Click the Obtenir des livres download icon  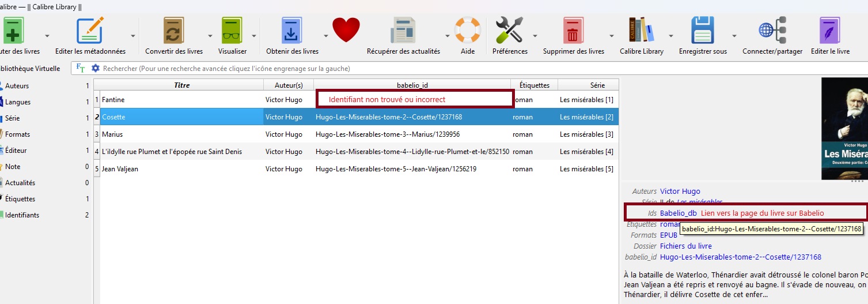coord(292,30)
